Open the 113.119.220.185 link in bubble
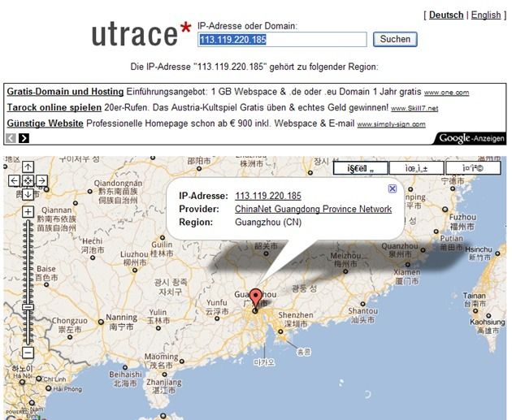This screenshot has height=420, width=512. 268,196
